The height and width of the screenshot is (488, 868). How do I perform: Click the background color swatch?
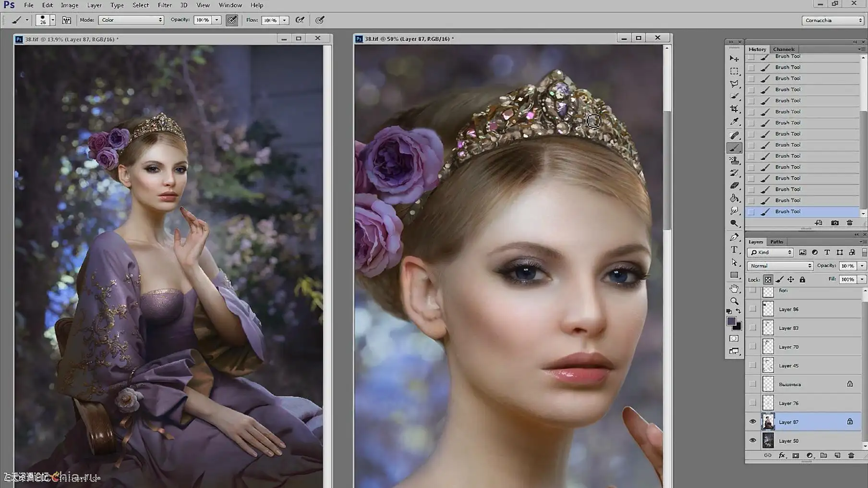point(738,327)
